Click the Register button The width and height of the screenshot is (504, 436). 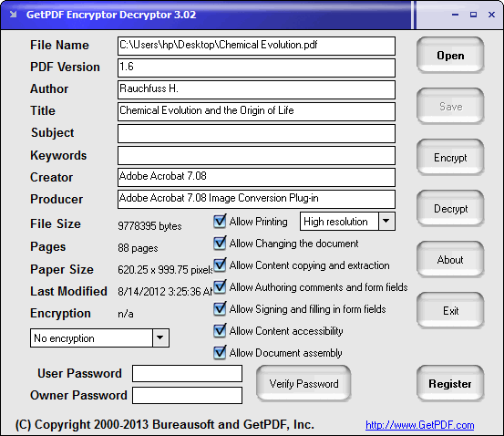tap(450, 383)
